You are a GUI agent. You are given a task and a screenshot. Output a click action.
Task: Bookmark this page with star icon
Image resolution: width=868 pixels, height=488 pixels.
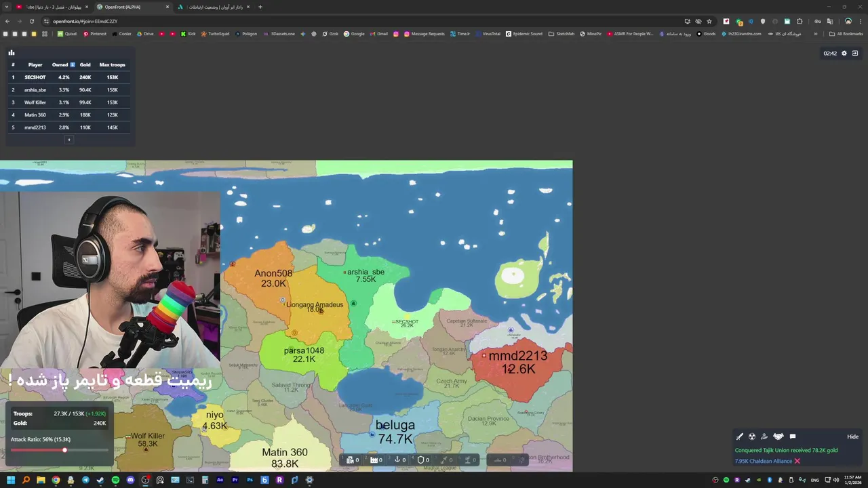(709, 21)
